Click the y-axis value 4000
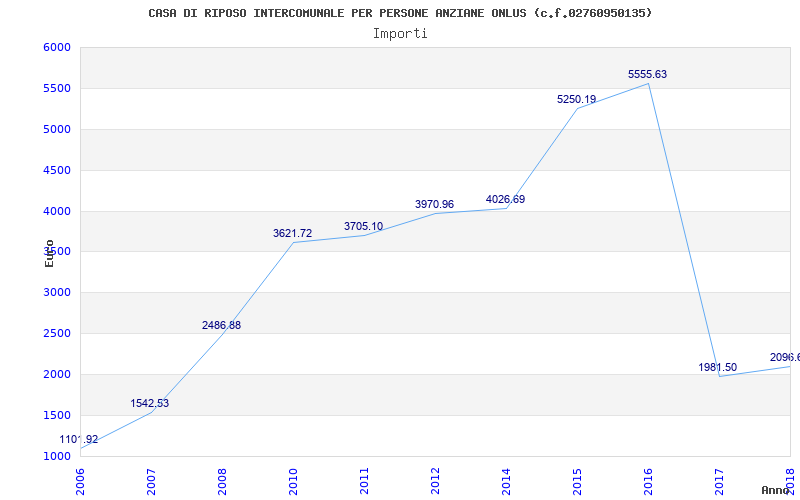Screen dimensions: 800x500 (57, 211)
